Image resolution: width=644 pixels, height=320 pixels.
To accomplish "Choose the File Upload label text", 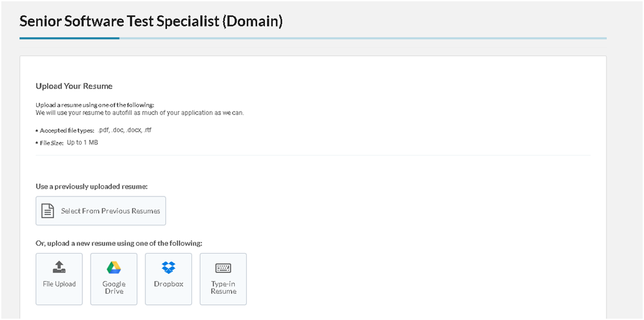I will (x=59, y=284).
